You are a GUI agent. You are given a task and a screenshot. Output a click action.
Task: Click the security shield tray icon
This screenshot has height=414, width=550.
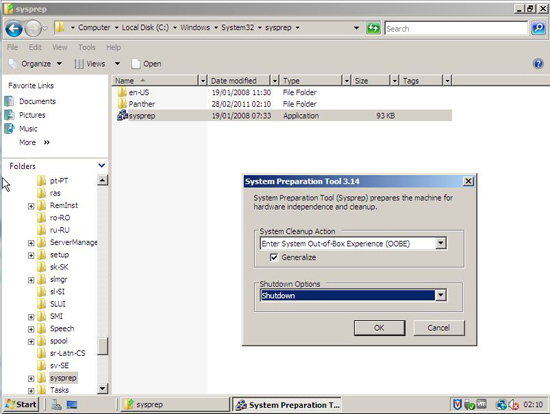click(x=457, y=405)
